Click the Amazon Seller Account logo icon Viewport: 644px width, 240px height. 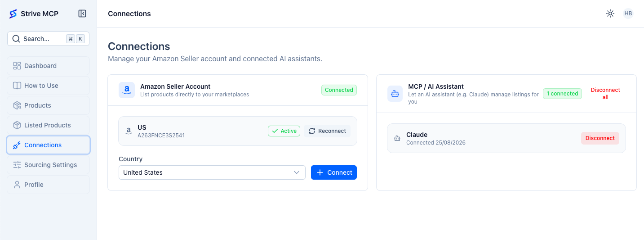click(127, 90)
